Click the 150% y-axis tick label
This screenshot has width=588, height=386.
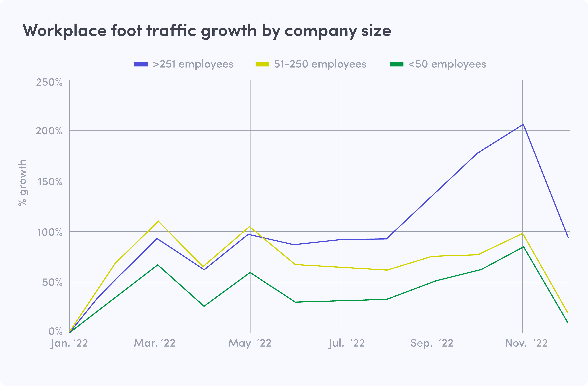coord(50,182)
